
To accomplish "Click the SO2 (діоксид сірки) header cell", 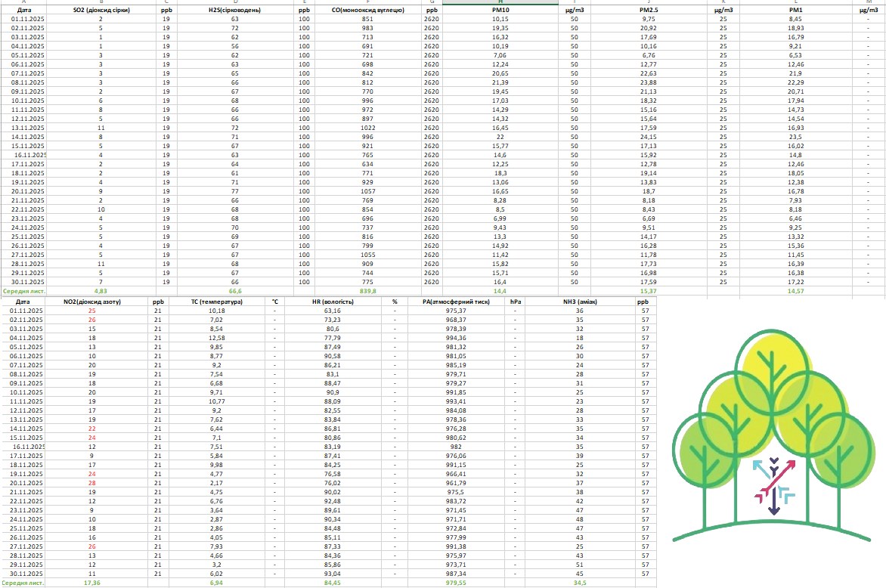I will 101,11.
